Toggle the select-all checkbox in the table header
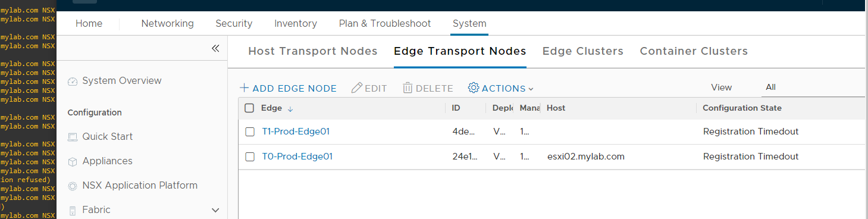 click(x=249, y=108)
